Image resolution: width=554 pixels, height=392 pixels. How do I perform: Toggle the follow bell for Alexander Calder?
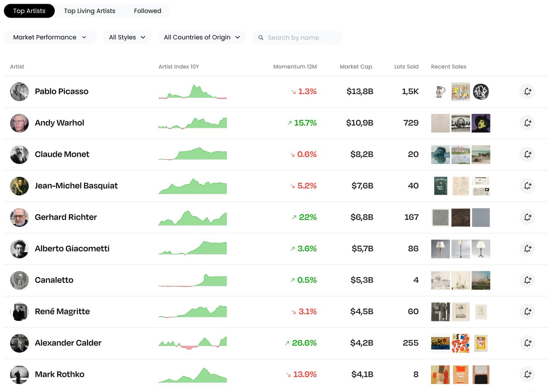(527, 343)
